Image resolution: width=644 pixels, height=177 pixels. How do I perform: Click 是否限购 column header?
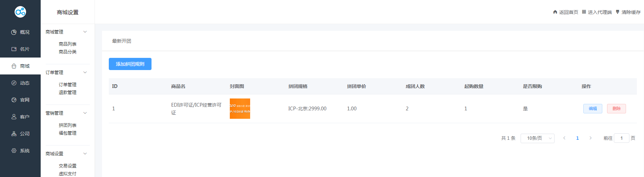[x=532, y=86]
